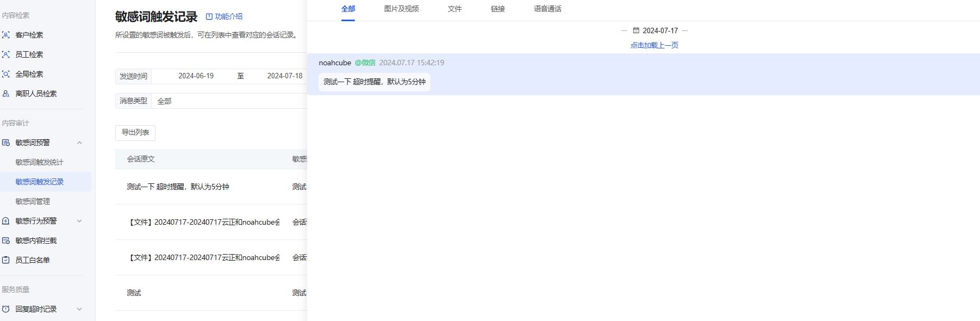Click the 离职人员检索 sidebar icon
980x321 pixels.
pyautogui.click(x=6, y=94)
